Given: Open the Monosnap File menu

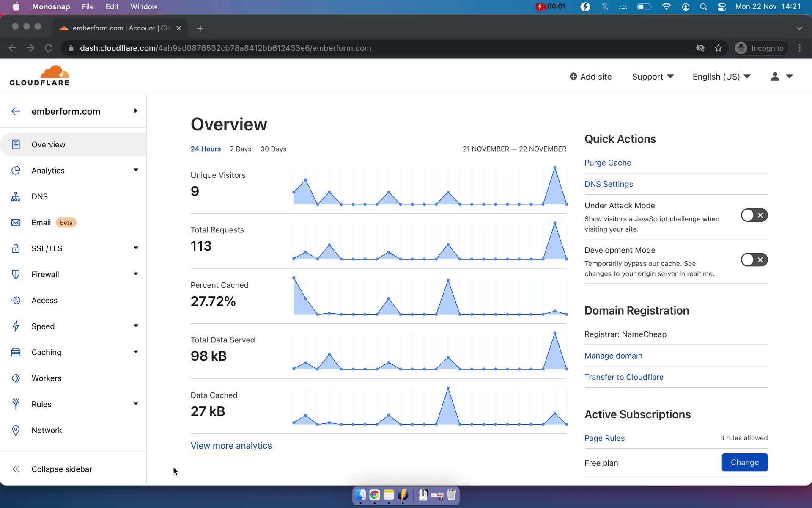Looking at the screenshot, I should [x=88, y=7].
